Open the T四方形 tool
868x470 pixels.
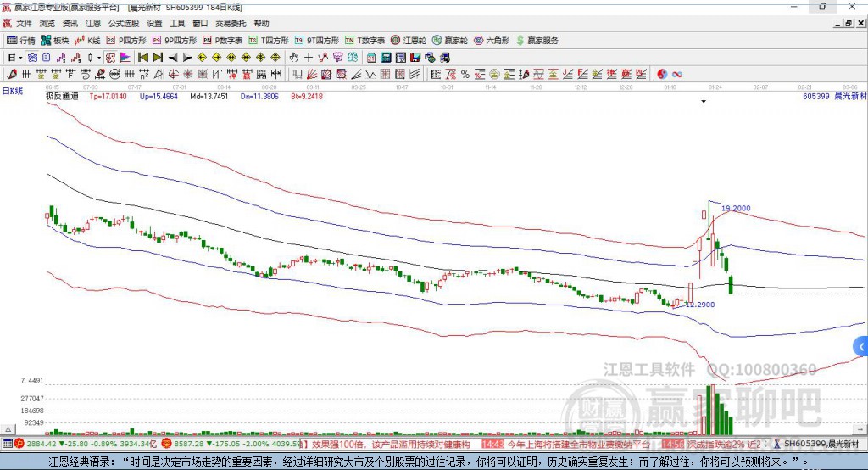pos(269,41)
